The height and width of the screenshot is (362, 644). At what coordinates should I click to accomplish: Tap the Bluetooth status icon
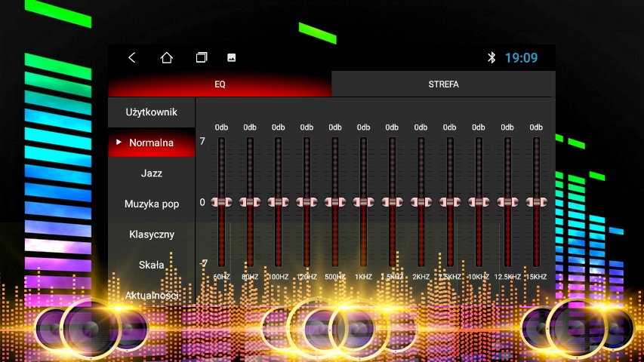(491, 57)
